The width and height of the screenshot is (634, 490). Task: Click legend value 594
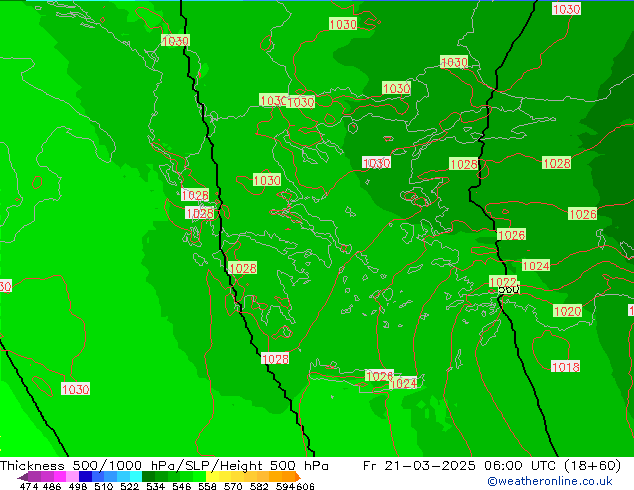285,486
